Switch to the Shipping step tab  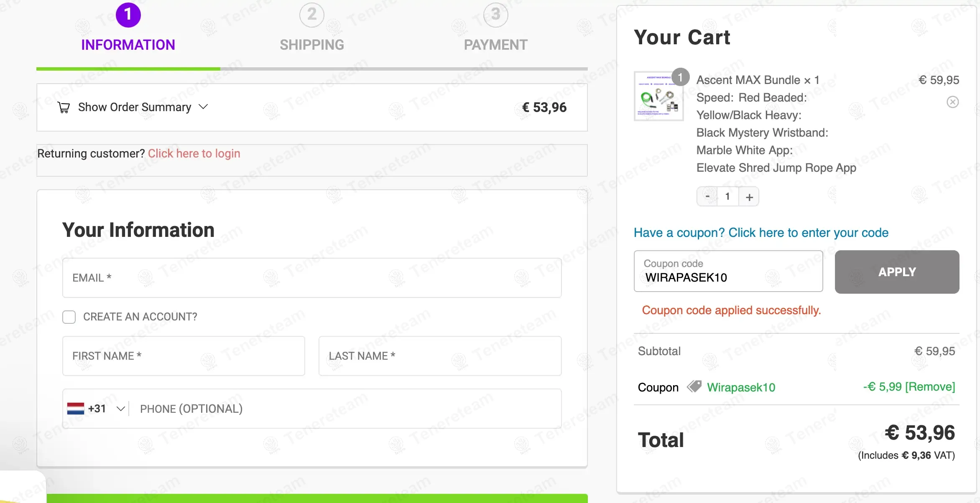pyautogui.click(x=311, y=45)
